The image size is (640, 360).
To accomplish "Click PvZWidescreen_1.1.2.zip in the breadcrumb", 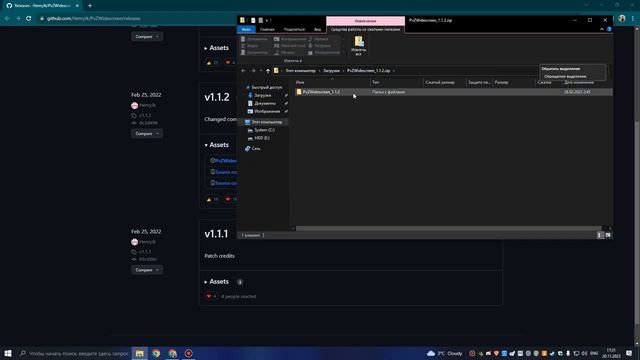I will pos(369,71).
